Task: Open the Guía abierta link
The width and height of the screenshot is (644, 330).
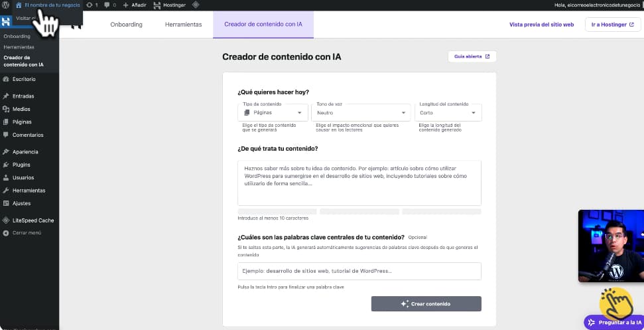Action: 472,56
